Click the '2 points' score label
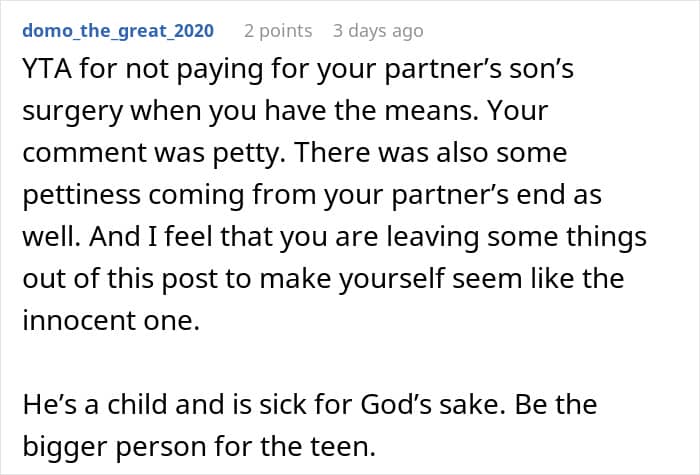The height and width of the screenshot is (475, 700). 278,31
